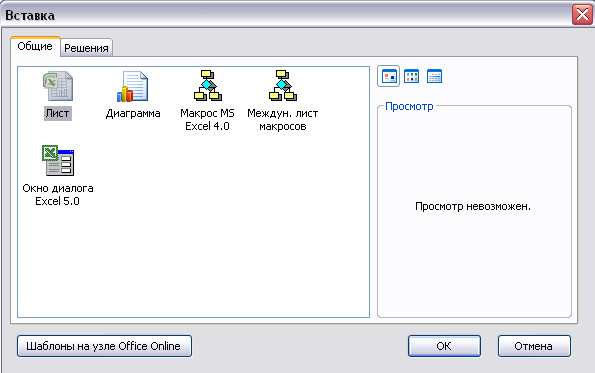Switch to details table view
The height and width of the screenshot is (373, 595).
(x=434, y=76)
